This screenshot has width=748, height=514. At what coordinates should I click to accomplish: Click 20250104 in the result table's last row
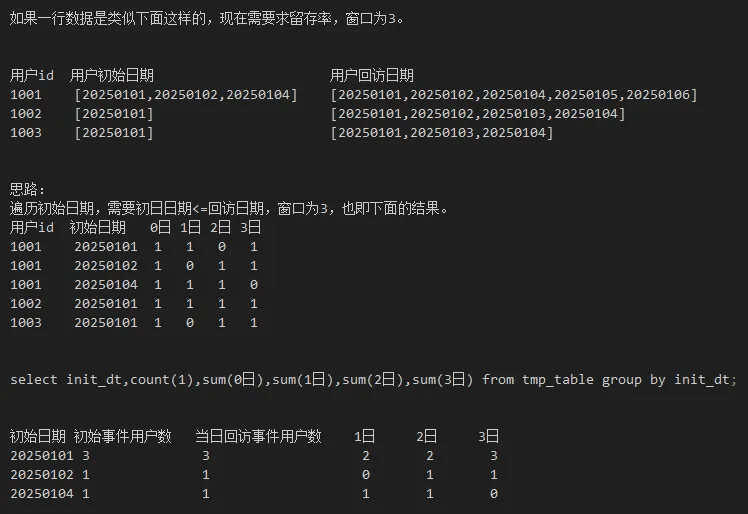pos(41,493)
